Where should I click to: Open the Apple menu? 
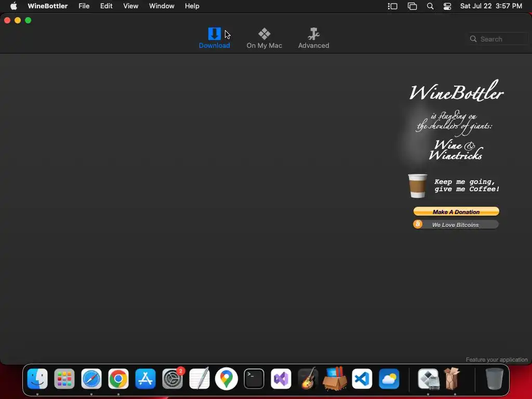(14, 6)
